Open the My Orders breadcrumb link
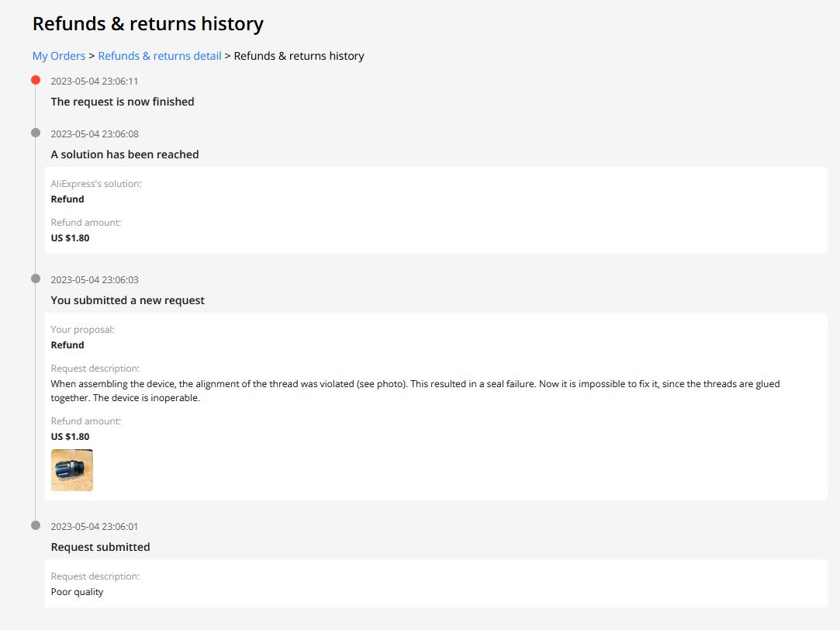This screenshot has height=630, width=840. pyautogui.click(x=58, y=56)
